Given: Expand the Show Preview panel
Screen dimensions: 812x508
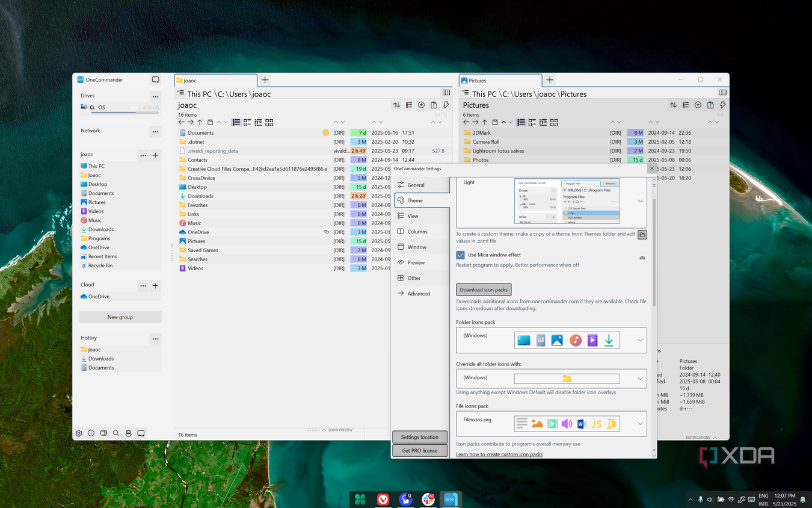Looking at the screenshot, I should 337,430.
